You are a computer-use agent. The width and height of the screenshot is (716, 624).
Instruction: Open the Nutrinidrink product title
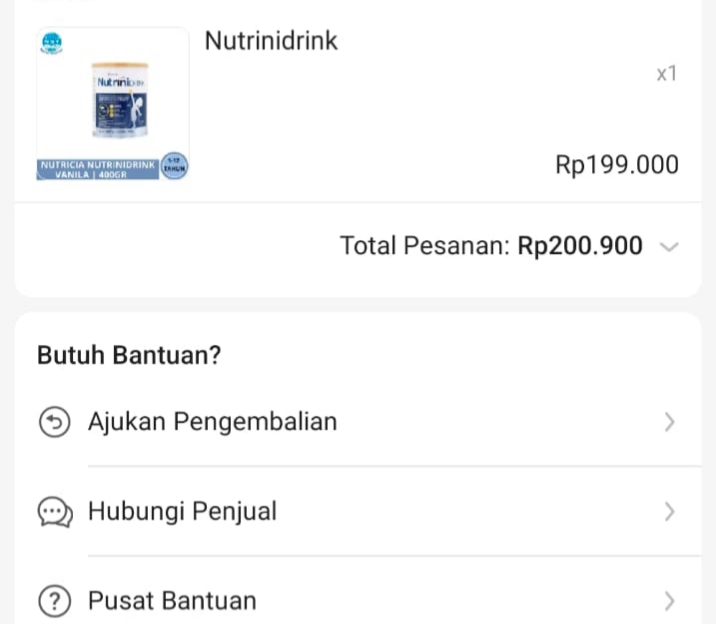click(271, 41)
